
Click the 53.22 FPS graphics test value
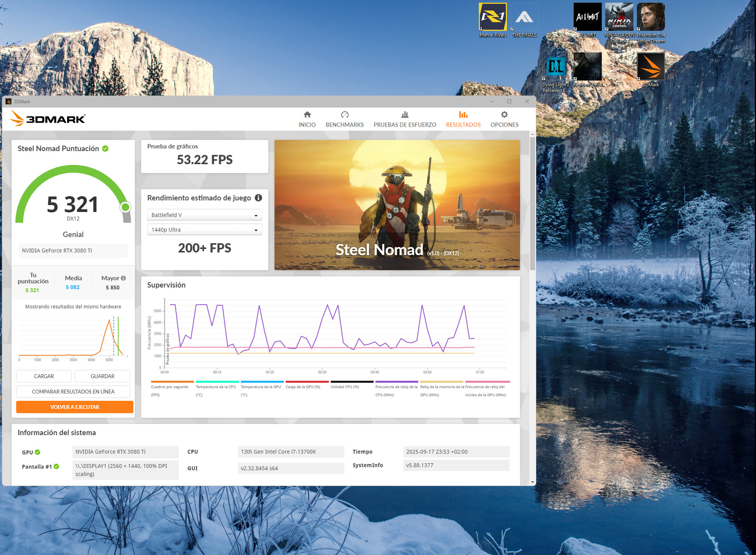(x=205, y=160)
